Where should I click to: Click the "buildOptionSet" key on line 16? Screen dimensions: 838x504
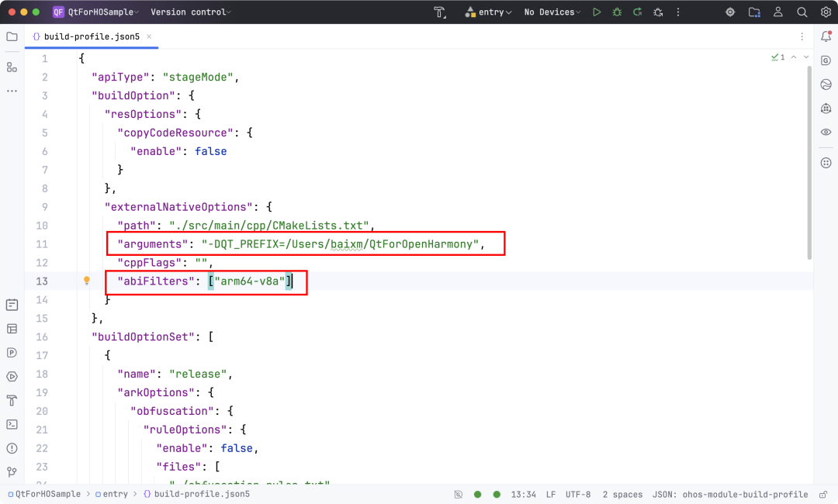coord(143,337)
